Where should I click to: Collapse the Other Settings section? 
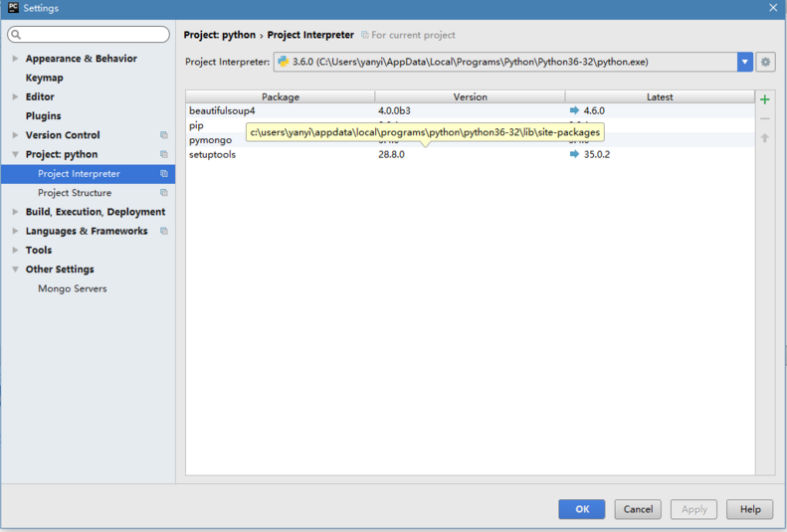pyautogui.click(x=15, y=269)
